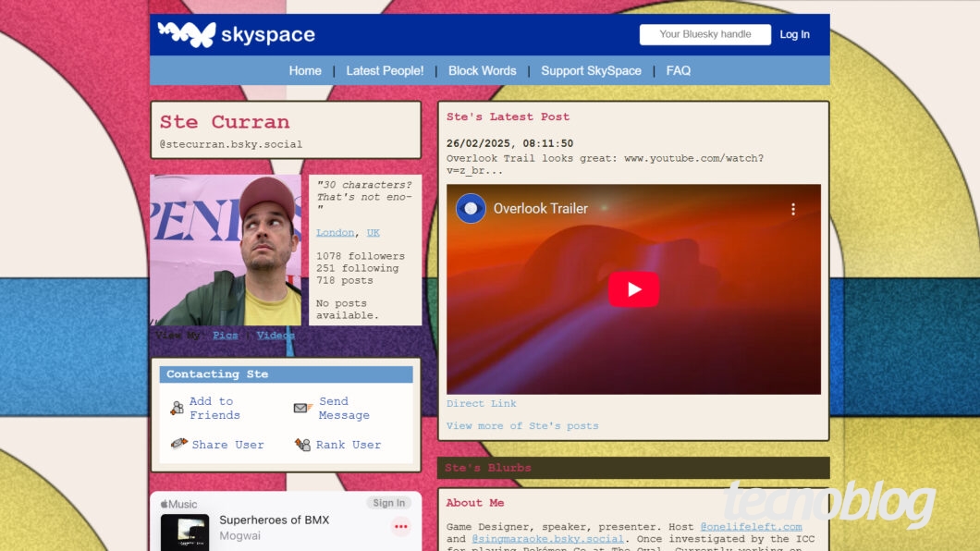The image size is (980, 551).
Task: Open the London location link
Action: 335,232
